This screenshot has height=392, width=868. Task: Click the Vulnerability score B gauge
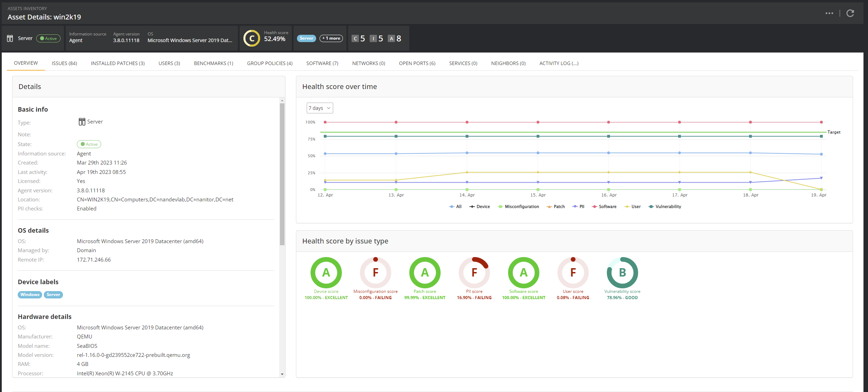click(622, 272)
